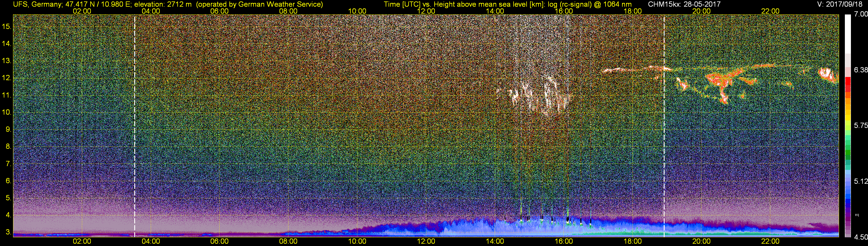
Task: Click the '20:00' tick on the lower time axis
Action: [702, 241]
